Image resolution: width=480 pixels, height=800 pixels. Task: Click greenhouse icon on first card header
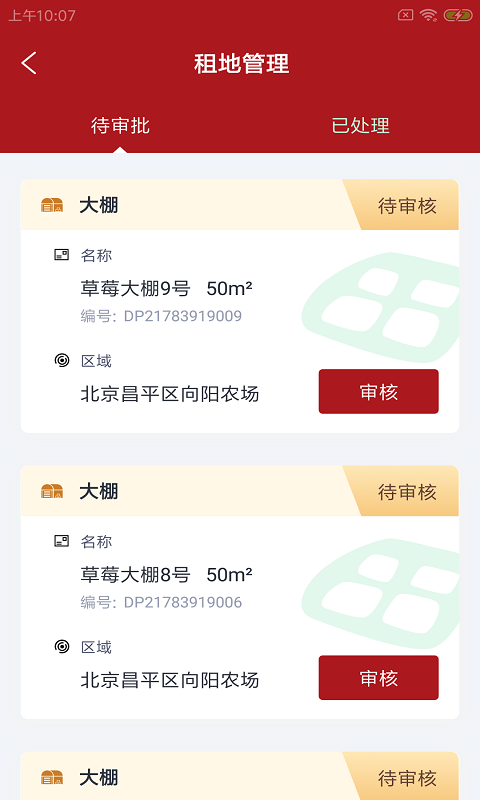(52, 205)
